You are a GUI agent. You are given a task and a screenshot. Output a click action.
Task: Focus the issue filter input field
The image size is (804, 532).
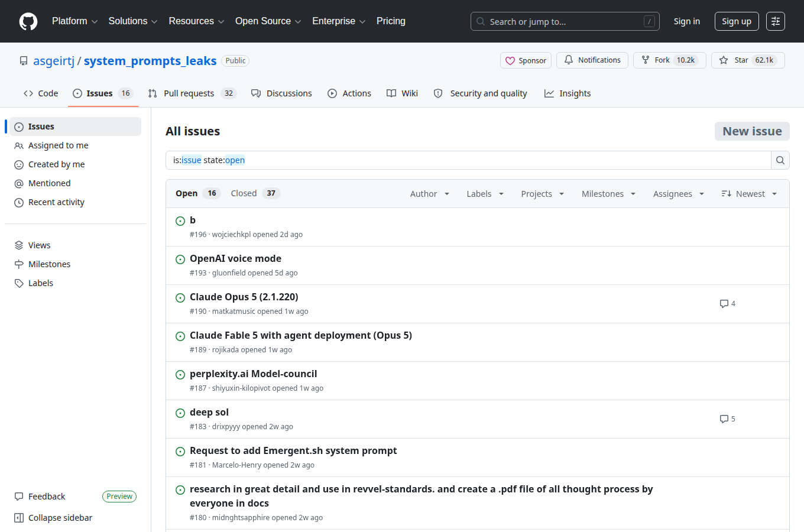[468, 160]
